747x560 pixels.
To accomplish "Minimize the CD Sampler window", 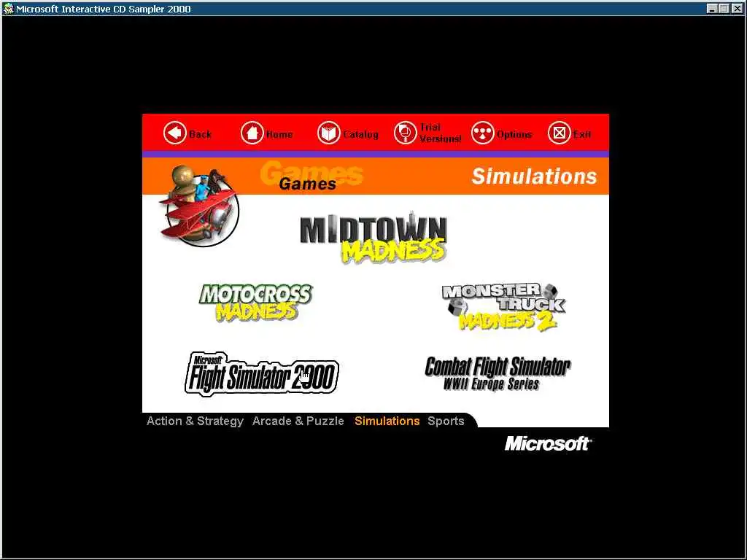I will click(712, 8).
